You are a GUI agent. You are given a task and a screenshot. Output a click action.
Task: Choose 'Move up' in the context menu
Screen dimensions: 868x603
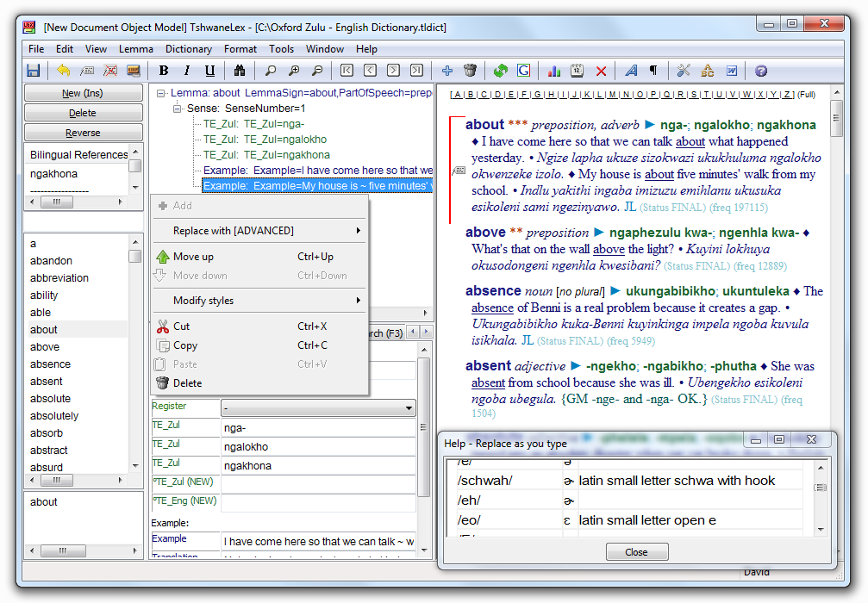(x=259, y=257)
